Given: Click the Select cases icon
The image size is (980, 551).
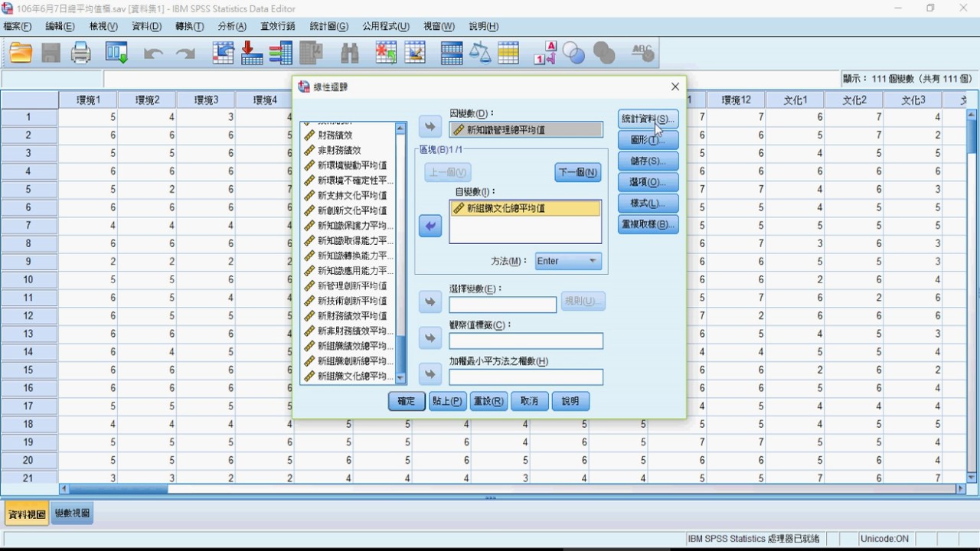Looking at the screenshot, I should 508,53.
